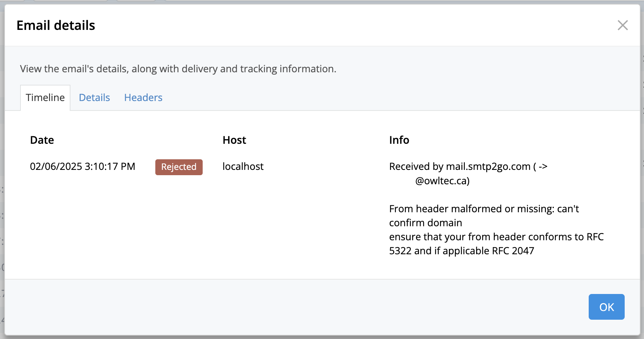Click the 'confirm domain' text line
This screenshot has height=339, width=644.
click(426, 223)
